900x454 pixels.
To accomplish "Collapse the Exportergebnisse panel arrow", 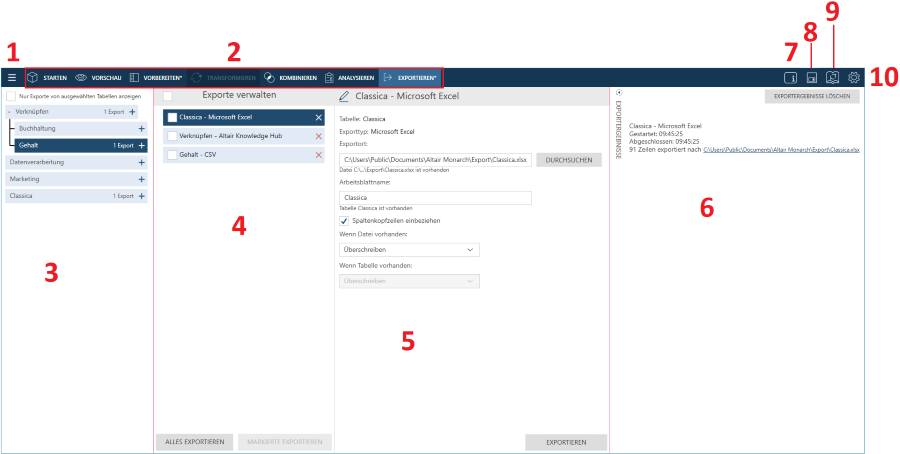I will (619, 92).
